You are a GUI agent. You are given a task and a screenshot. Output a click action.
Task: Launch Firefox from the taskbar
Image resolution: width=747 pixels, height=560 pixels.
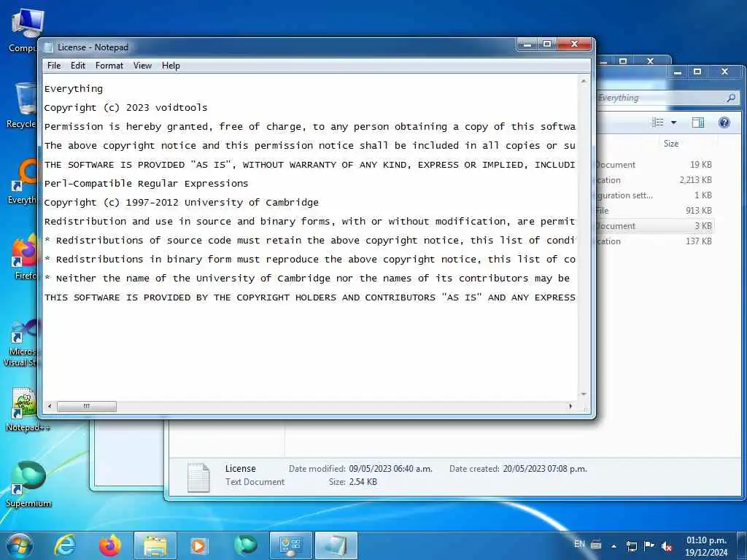point(110,545)
